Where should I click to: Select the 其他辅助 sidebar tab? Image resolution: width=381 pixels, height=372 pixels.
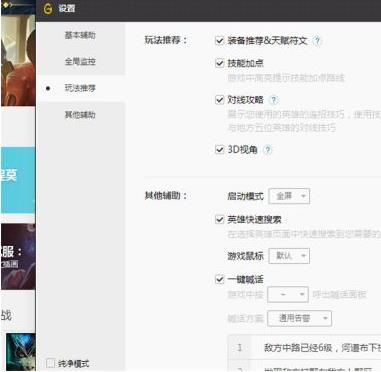click(80, 115)
